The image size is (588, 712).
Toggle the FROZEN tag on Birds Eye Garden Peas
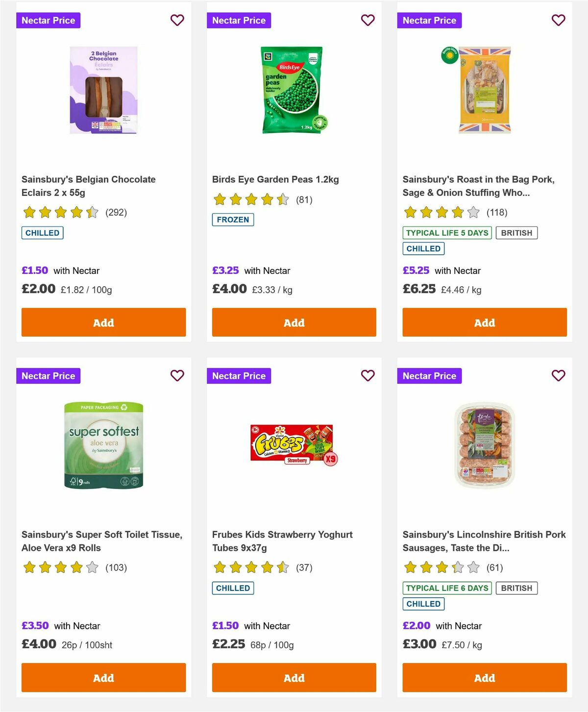tap(233, 220)
